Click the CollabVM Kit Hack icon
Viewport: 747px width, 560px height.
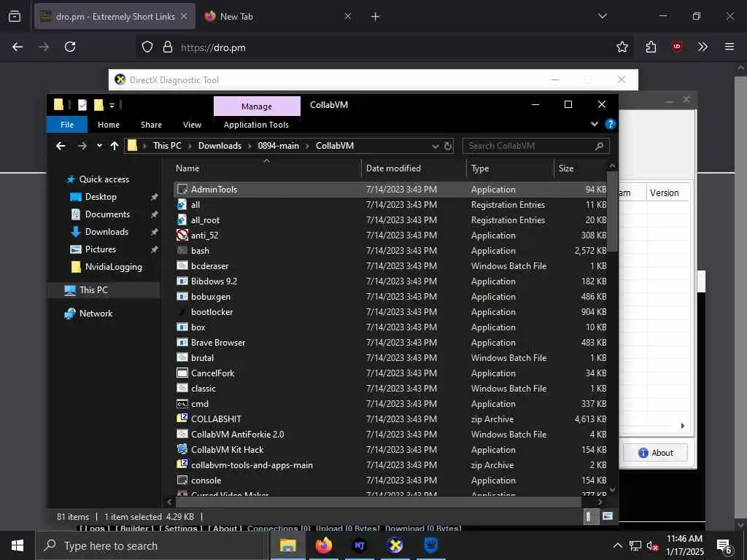[x=182, y=449]
